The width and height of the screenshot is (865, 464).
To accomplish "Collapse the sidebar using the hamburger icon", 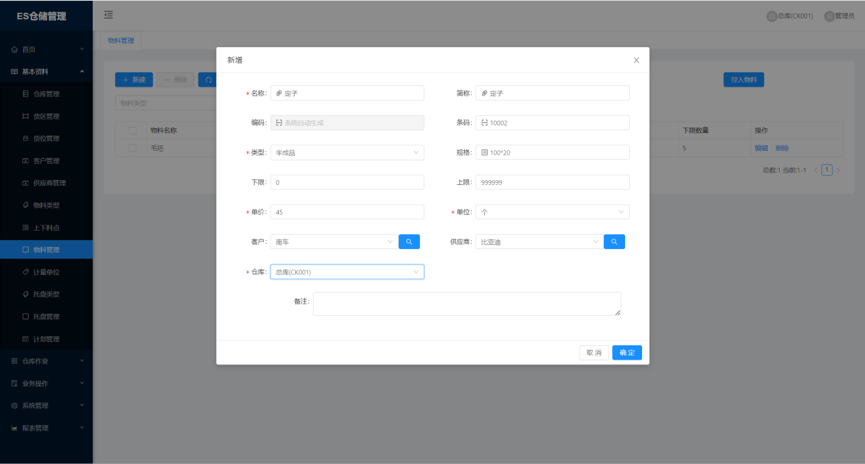I will point(109,15).
